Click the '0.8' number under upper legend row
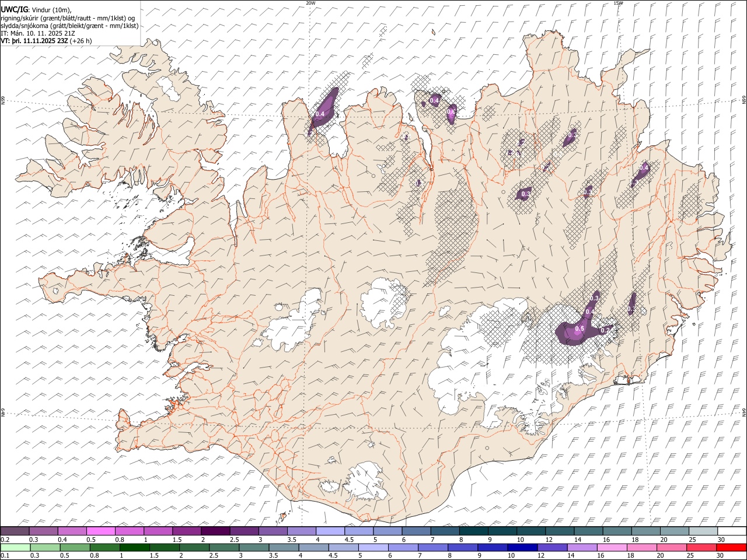Screen dimensions: 747x560 click(120, 540)
